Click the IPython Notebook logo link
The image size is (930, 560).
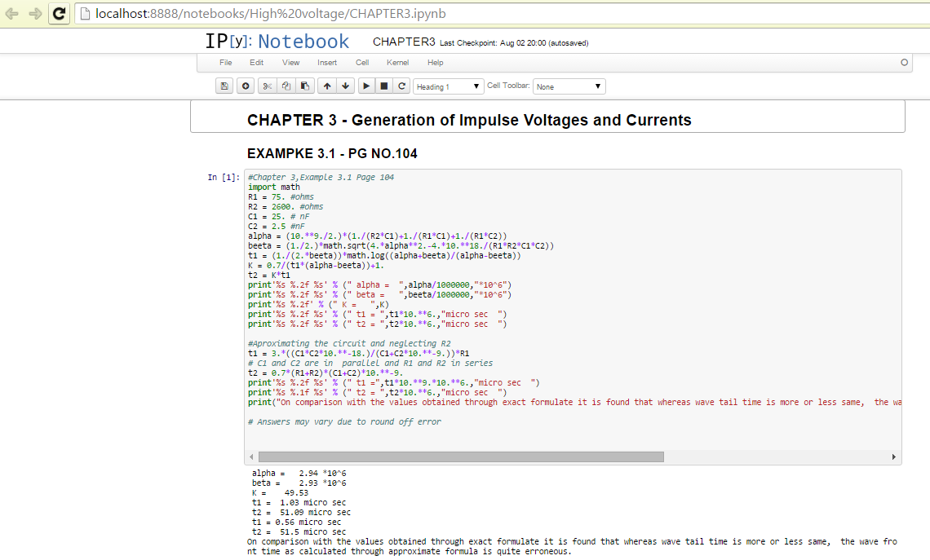[277, 42]
